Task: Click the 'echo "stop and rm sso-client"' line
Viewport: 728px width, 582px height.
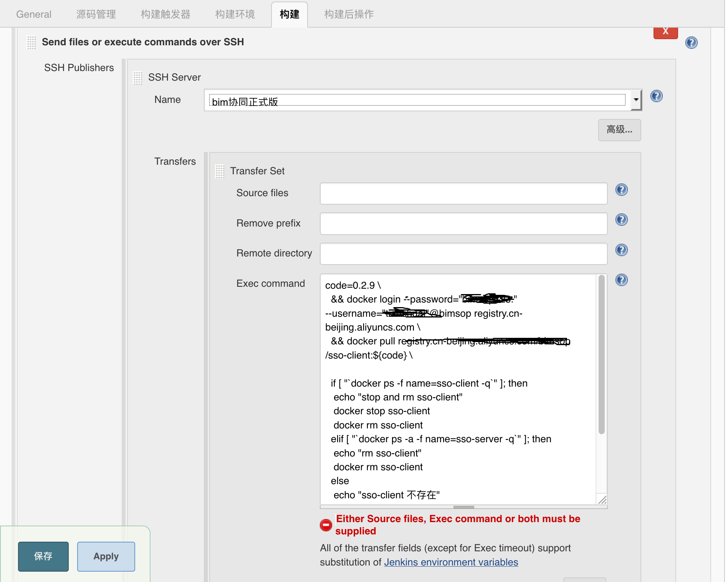Action: coord(398,397)
